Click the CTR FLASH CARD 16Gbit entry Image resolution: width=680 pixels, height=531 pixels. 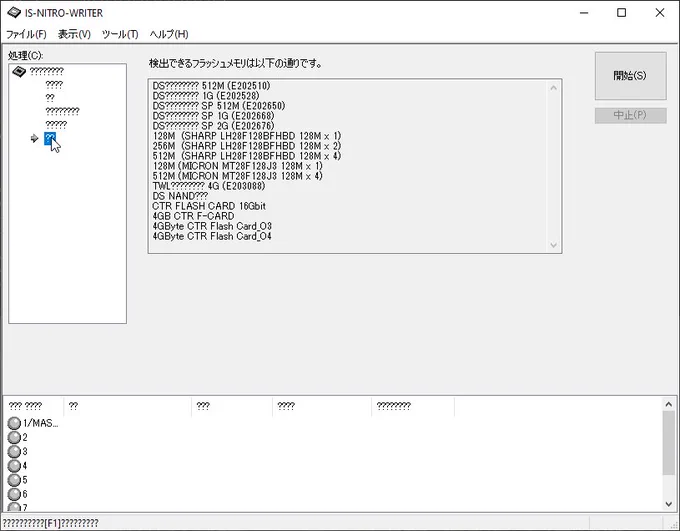[209, 206]
